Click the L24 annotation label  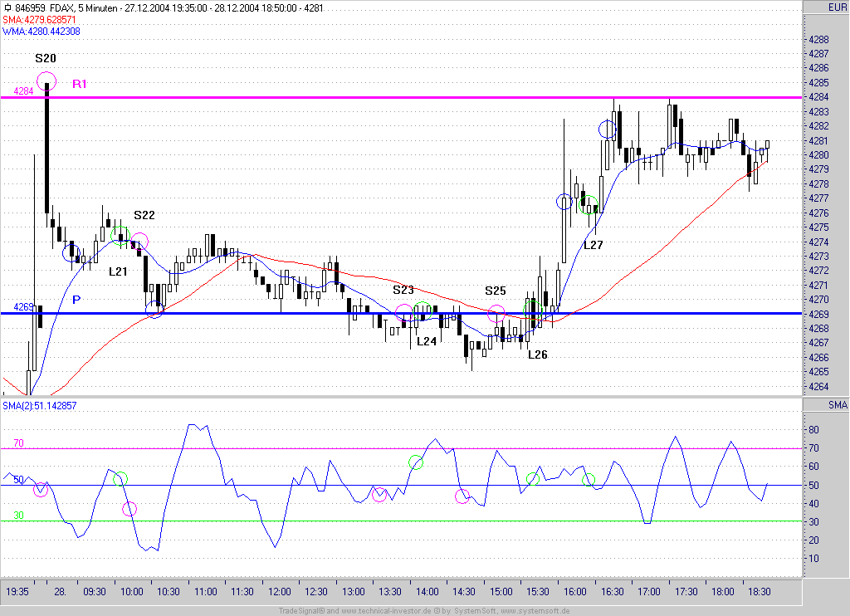(427, 341)
